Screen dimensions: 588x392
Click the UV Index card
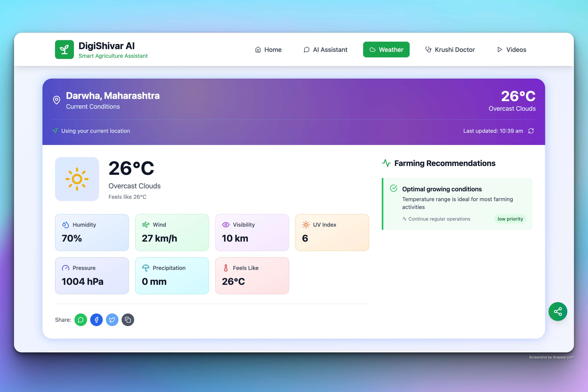(x=332, y=232)
